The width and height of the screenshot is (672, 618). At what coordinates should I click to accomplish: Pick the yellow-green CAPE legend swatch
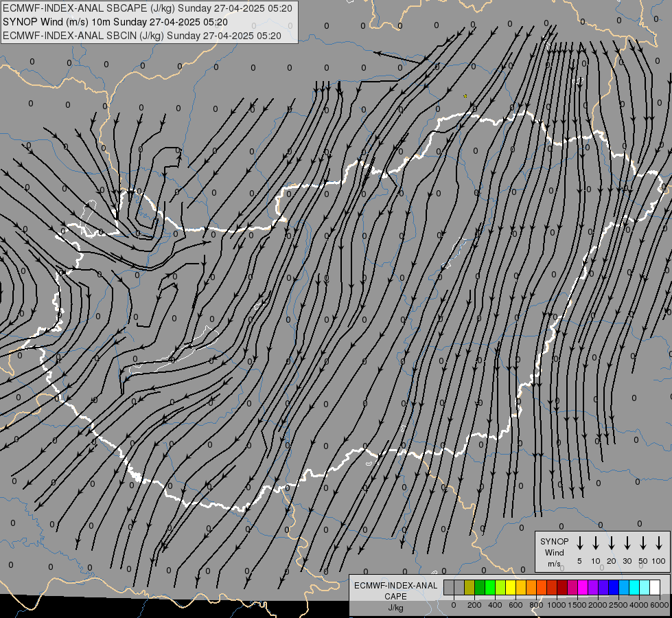(500, 587)
